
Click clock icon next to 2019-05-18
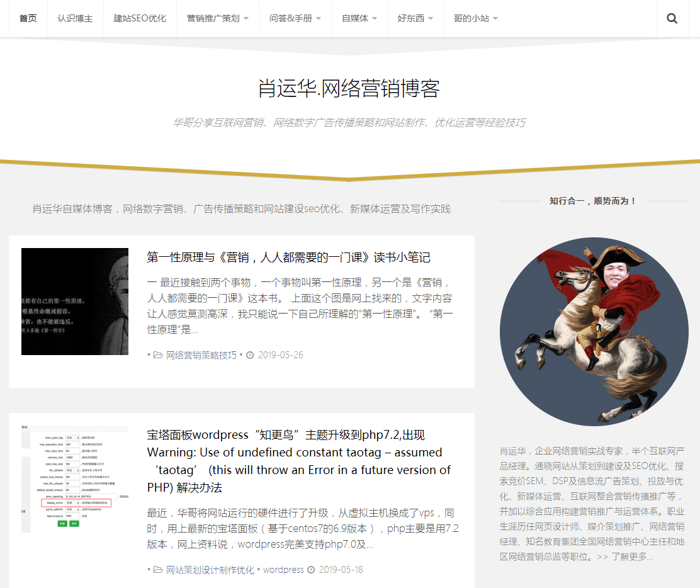pyautogui.click(x=310, y=570)
